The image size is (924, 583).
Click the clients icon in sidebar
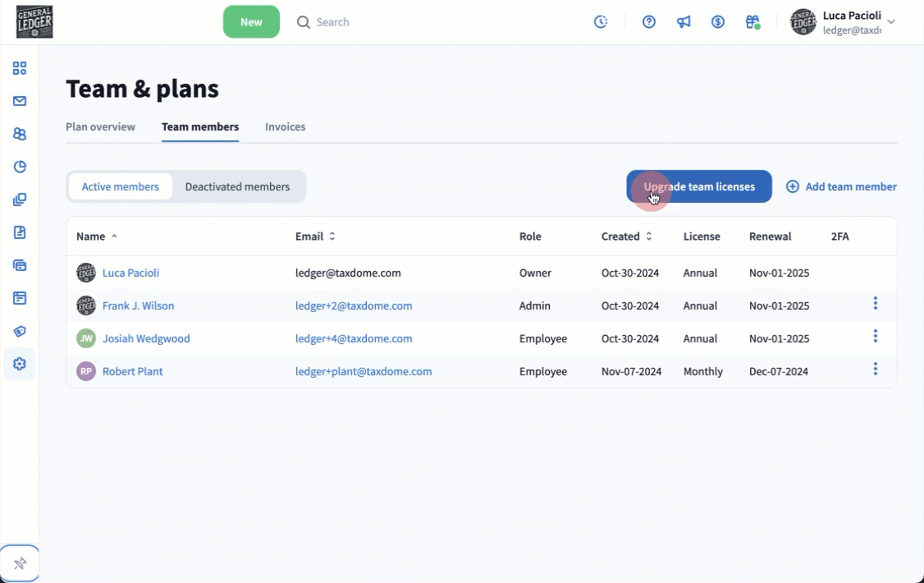20,134
